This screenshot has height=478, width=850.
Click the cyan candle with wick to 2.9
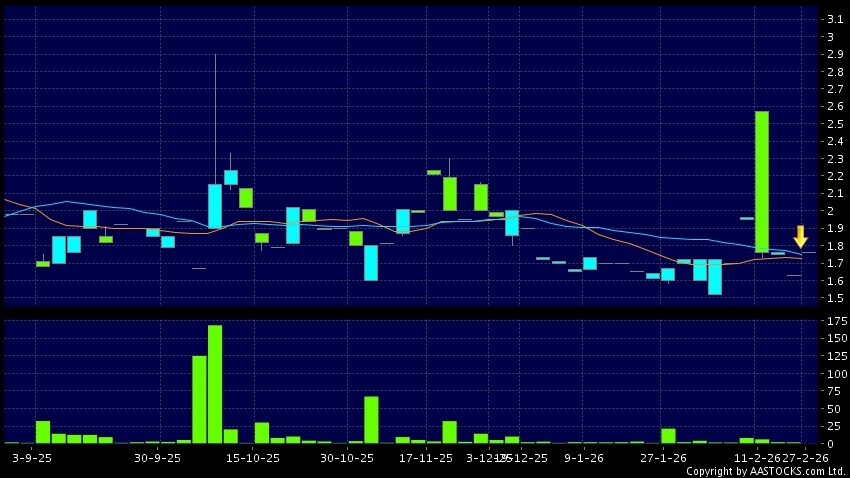215,205
